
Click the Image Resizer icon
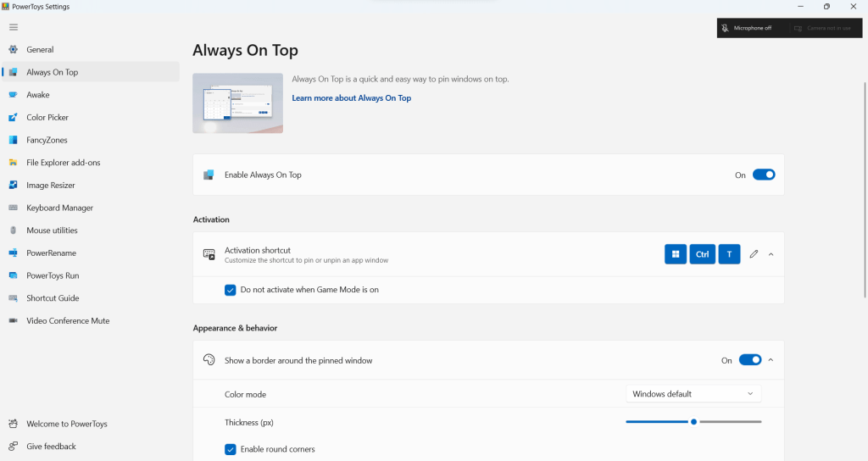[x=14, y=185]
